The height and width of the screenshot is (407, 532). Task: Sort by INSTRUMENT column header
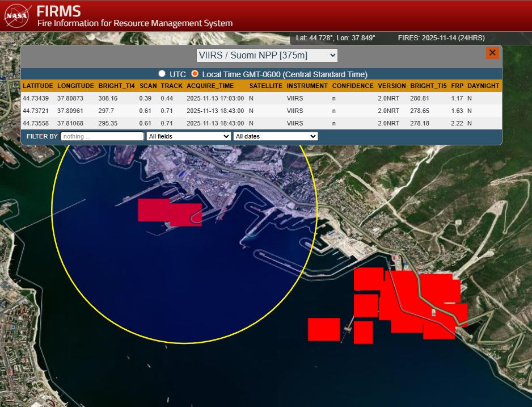[x=307, y=86]
